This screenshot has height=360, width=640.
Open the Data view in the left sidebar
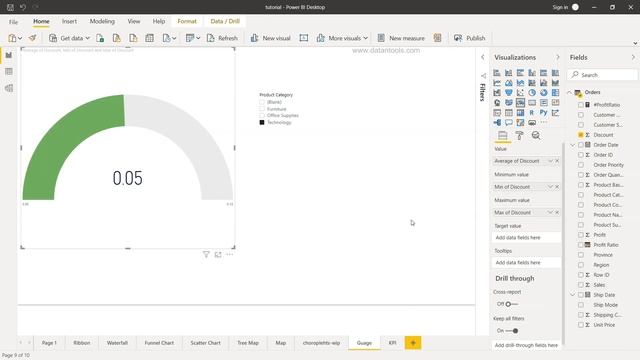pyautogui.click(x=9, y=71)
